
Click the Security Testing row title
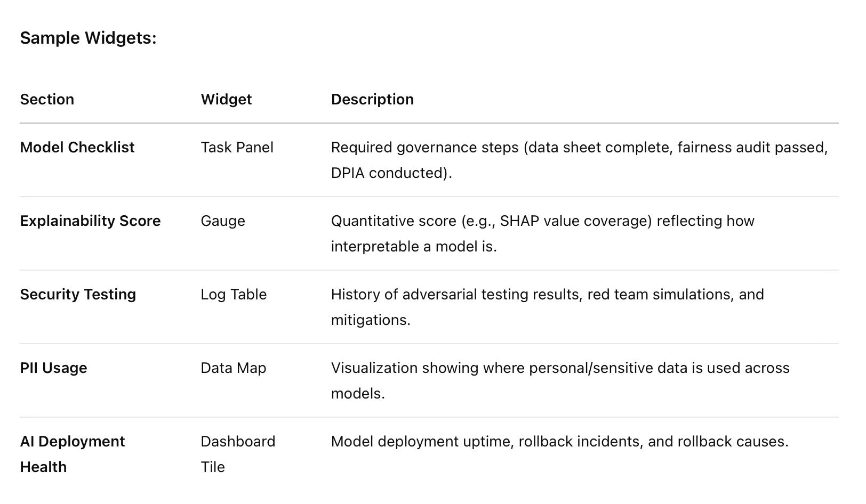[x=78, y=294]
